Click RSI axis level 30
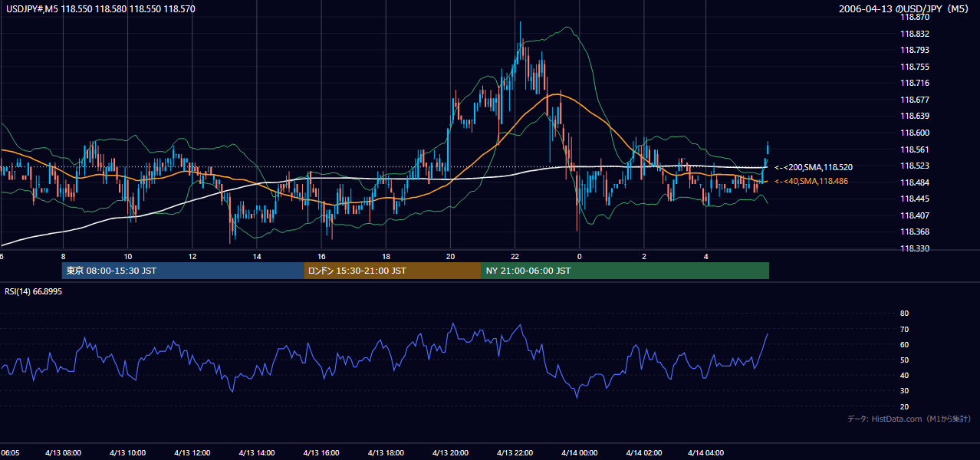Image resolution: width=980 pixels, height=460 pixels. (904, 391)
